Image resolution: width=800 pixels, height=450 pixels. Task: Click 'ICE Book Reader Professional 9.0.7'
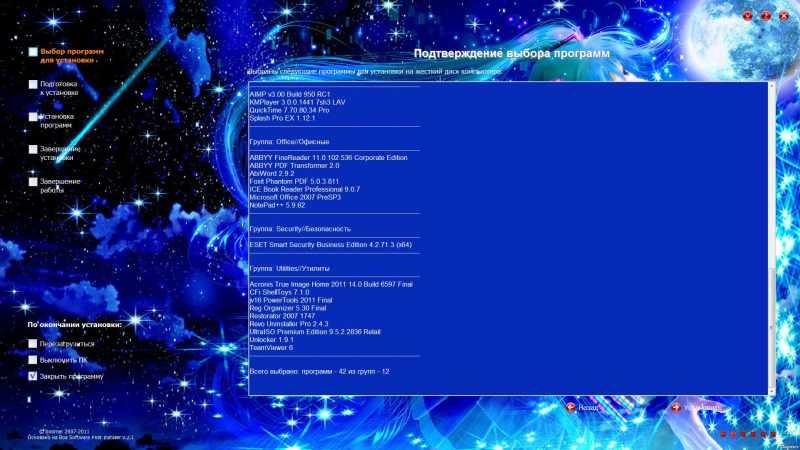[x=305, y=189]
